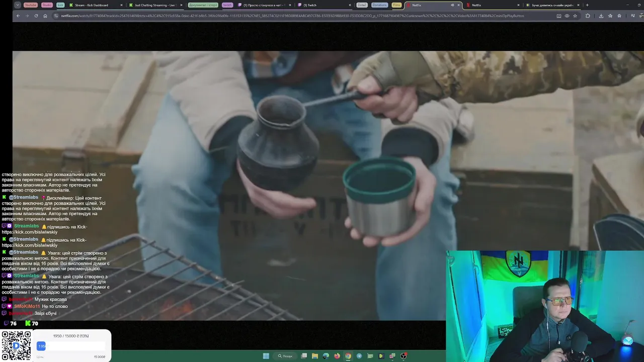Close the Stream - Kick Dashboard tab
This screenshot has width=644, height=362.
(x=122, y=5)
